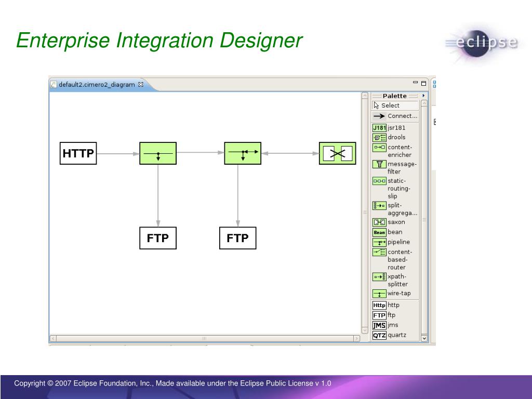Select the message-filter funnel icon
This screenshot has width=532, height=399.
coord(379,164)
